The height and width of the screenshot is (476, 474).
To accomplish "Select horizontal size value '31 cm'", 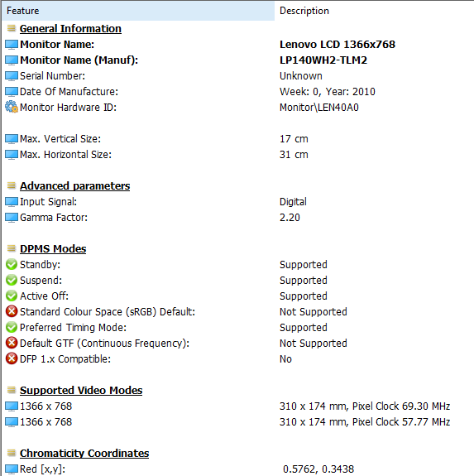I will point(294,155).
